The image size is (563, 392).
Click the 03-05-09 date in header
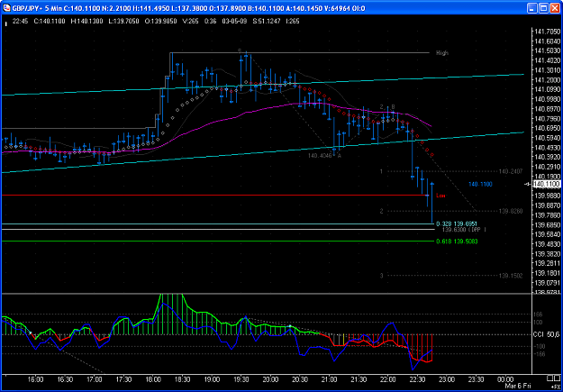[234, 22]
